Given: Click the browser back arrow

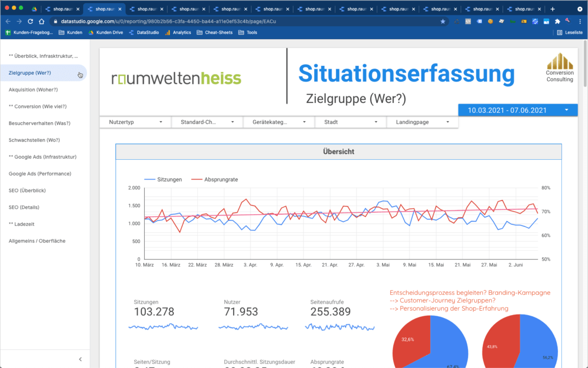Looking at the screenshot, I should pyautogui.click(x=8, y=21).
